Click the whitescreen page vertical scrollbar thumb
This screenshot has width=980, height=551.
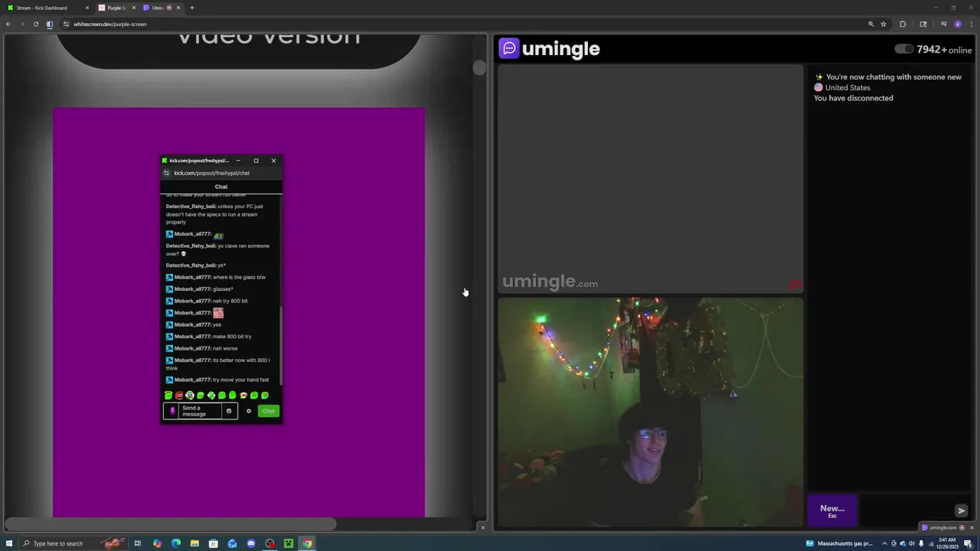tap(479, 67)
